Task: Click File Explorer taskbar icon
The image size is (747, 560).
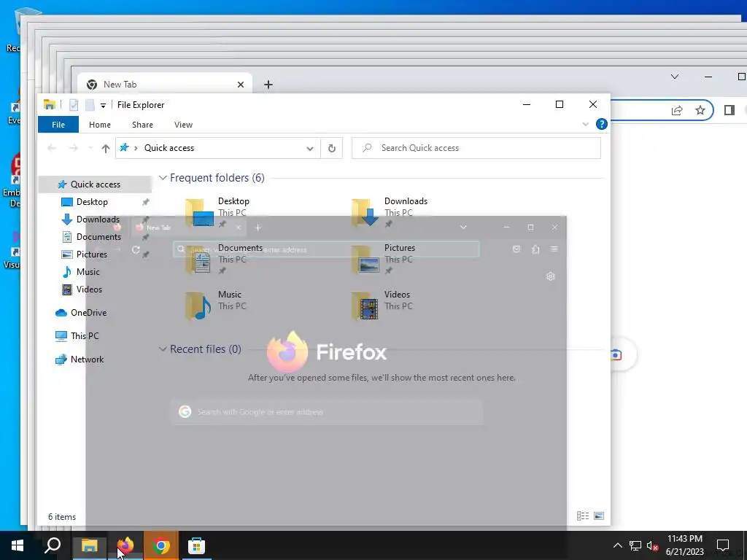Action: [x=89, y=545]
